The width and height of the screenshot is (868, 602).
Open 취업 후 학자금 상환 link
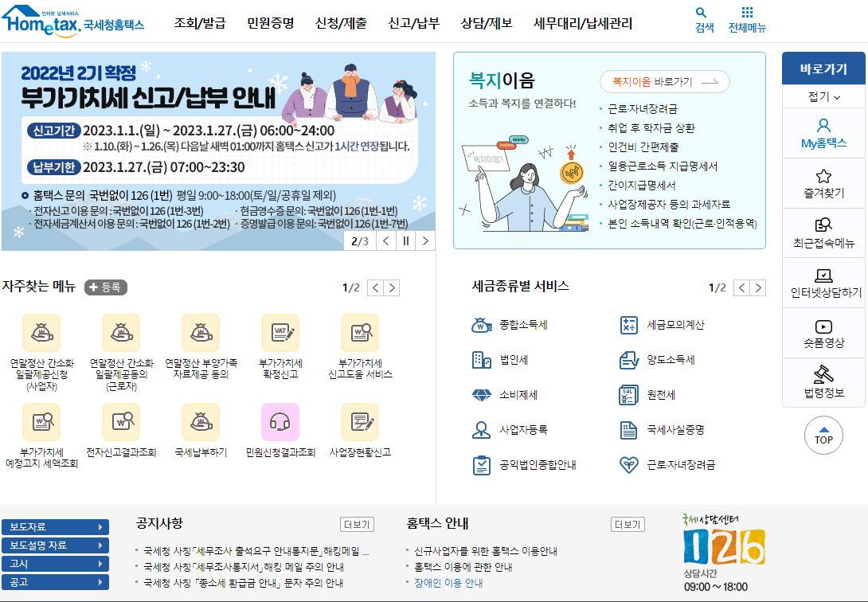(651, 128)
